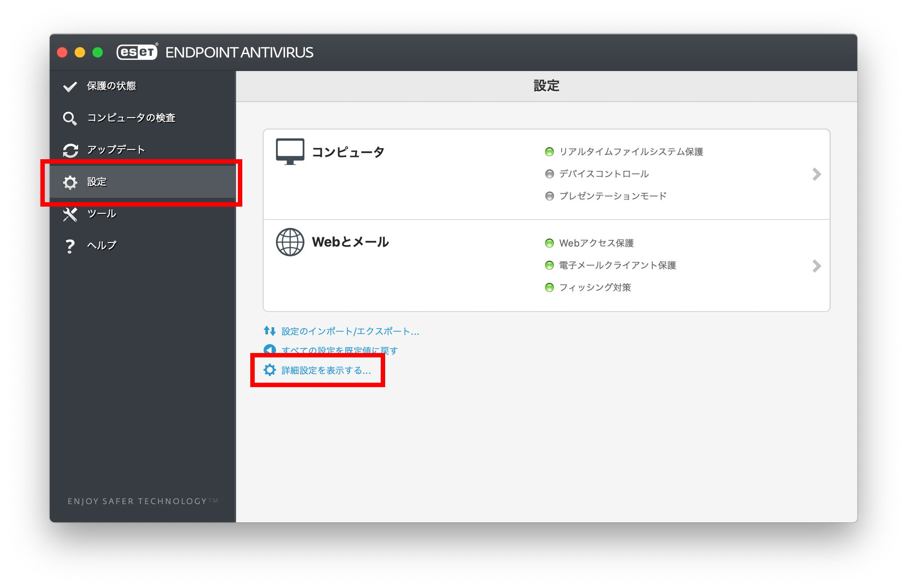This screenshot has height=588, width=907.
Task: Click the コンピュータ heading
Action: (348, 152)
